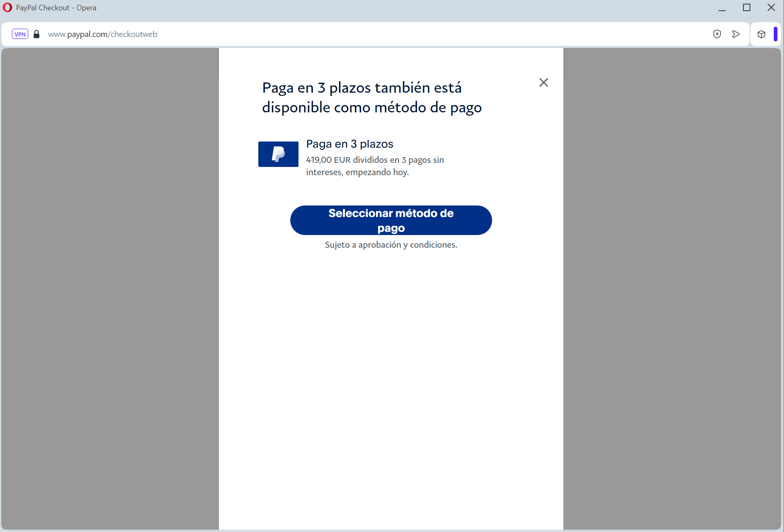Toggle the Opera VPN badge
This screenshot has width=784, height=532.
pos(20,34)
